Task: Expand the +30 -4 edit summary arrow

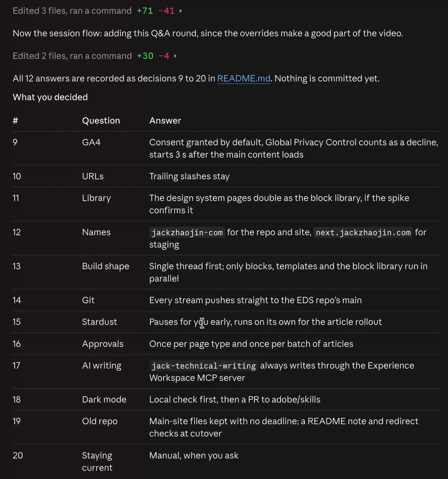Action: 175,56
